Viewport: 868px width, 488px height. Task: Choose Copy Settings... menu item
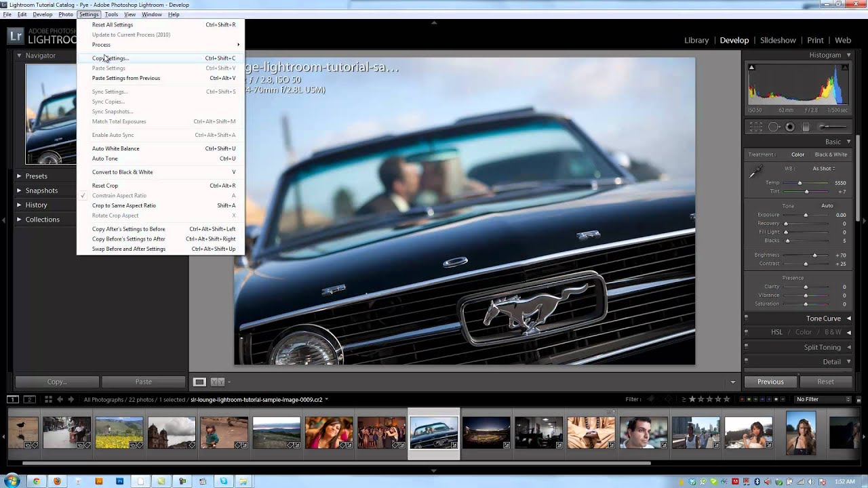click(161, 58)
